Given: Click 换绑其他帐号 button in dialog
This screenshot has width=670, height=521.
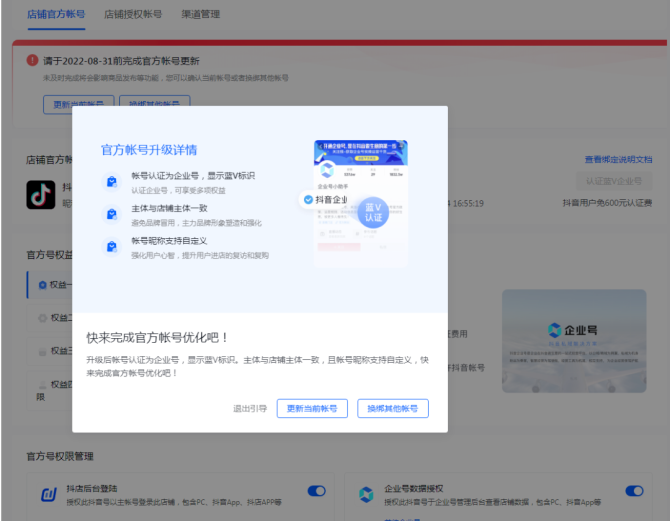Looking at the screenshot, I should (x=393, y=409).
